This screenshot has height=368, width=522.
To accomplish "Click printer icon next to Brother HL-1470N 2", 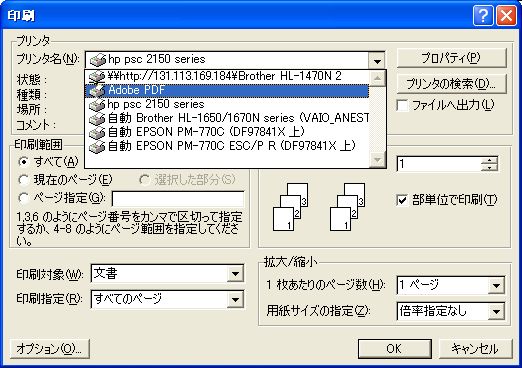I will (97, 77).
